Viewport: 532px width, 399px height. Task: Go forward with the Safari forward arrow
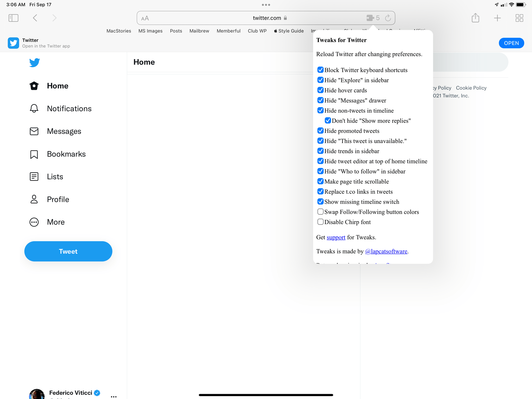pyautogui.click(x=54, y=18)
